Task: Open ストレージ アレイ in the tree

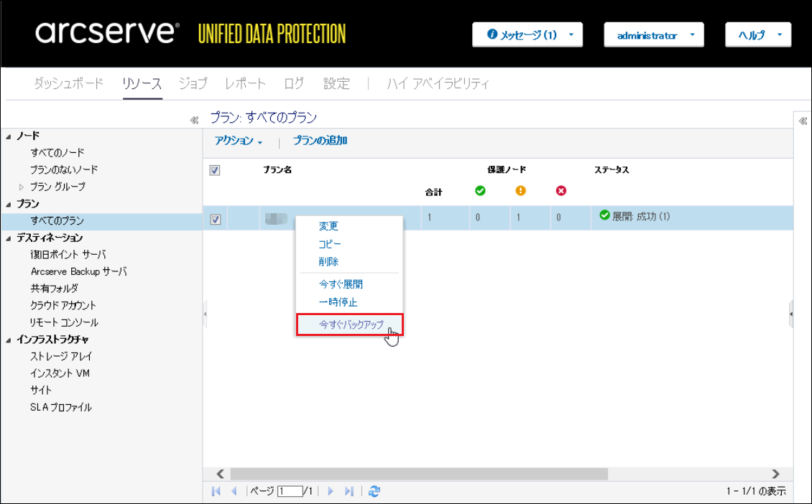Action: coord(61,356)
